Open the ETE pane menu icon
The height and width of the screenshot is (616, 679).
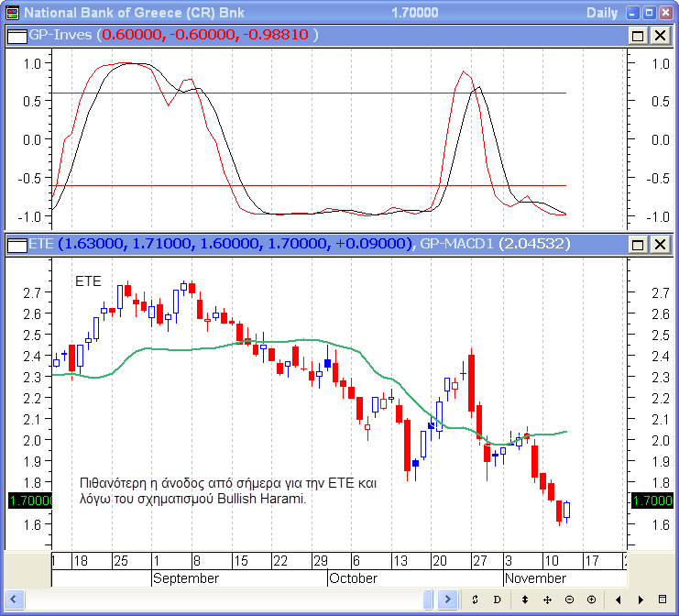16,244
